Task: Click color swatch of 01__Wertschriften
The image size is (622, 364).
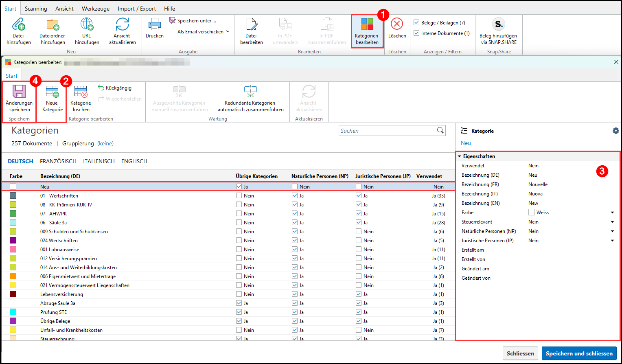Action: point(13,195)
